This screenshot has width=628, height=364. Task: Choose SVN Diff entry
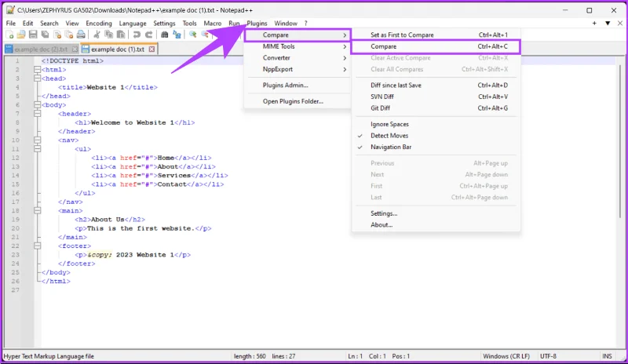pos(436,96)
